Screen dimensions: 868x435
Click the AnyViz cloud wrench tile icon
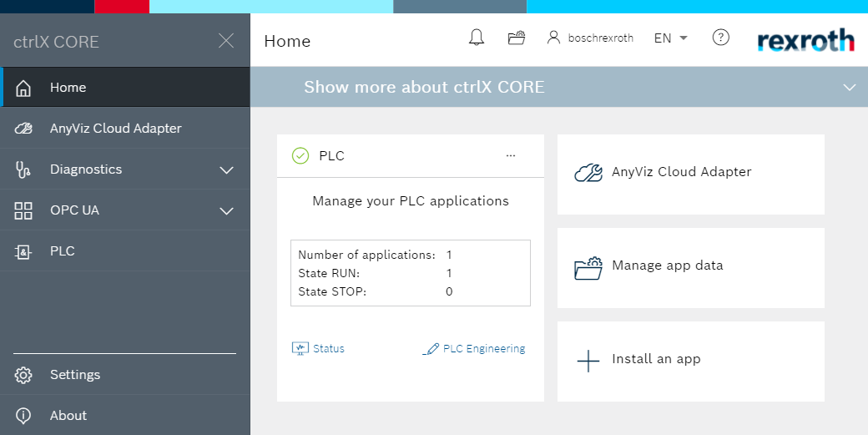[588, 173]
